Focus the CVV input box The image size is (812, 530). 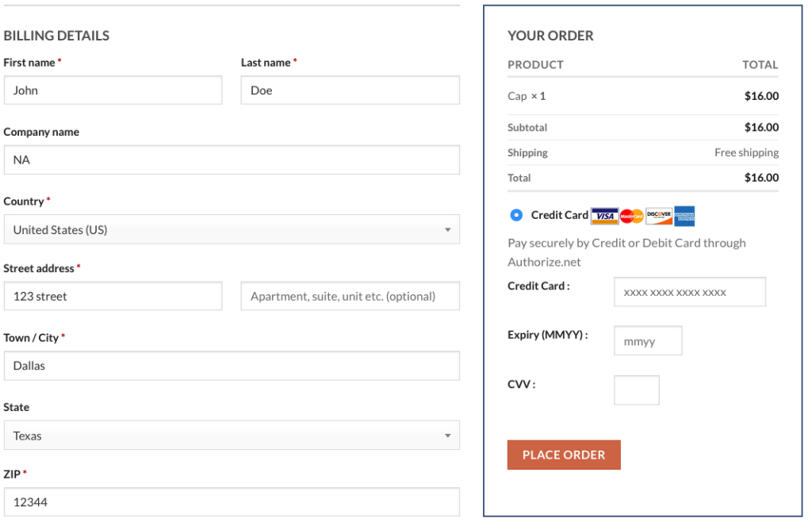point(637,390)
